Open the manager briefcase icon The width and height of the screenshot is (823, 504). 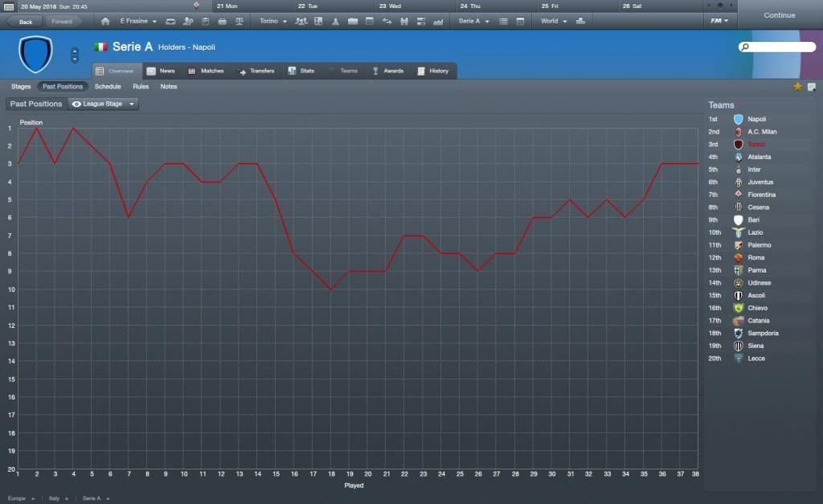(222, 22)
